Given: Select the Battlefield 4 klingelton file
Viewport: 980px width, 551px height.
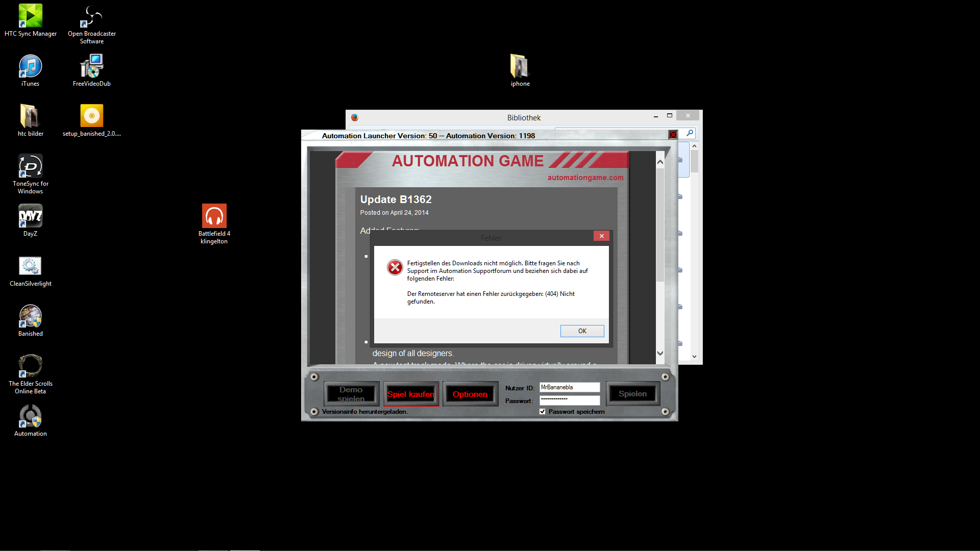Looking at the screenshot, I should (214, 224).
